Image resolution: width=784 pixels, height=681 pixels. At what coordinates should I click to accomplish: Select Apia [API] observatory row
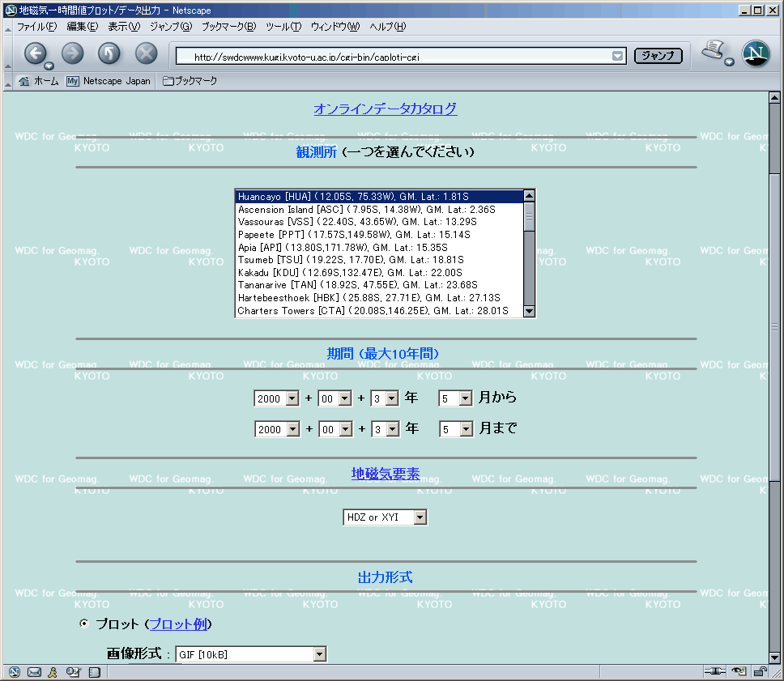(379, 248)
